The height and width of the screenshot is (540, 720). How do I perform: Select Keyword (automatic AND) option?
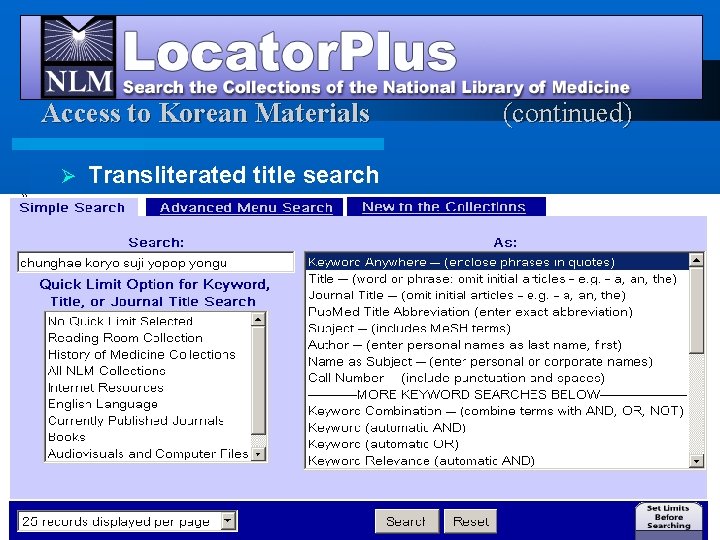497,428
